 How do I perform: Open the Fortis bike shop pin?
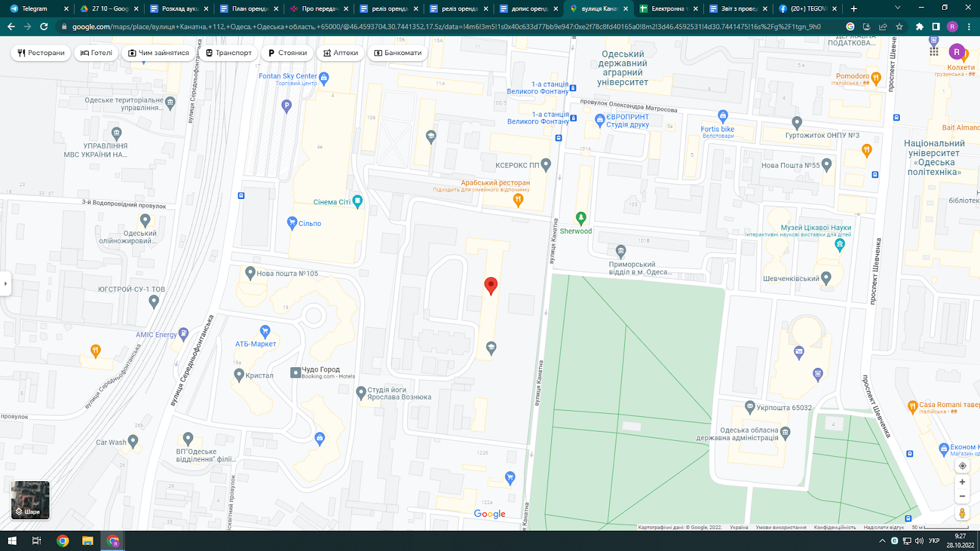tap(723, 116)
